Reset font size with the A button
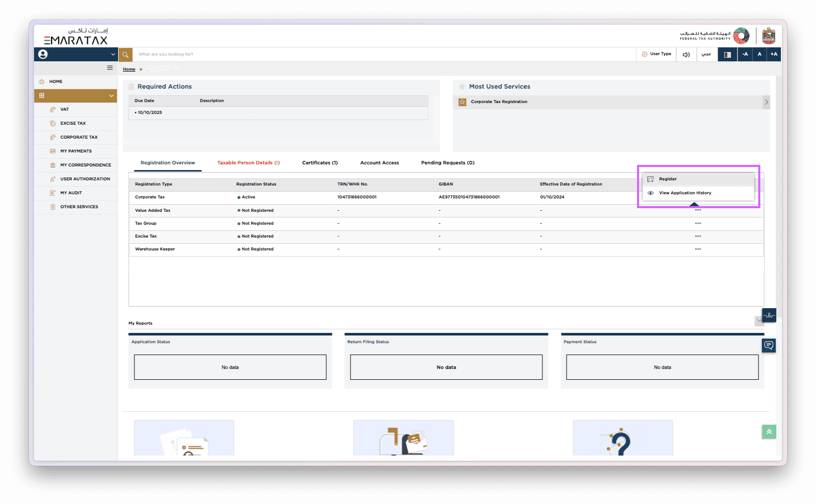This screenshot has height=504, width=816. point(759,54)
